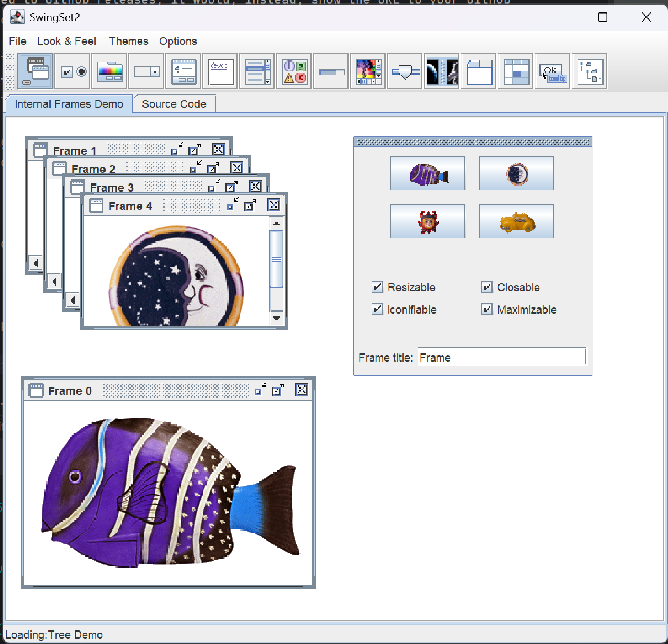Image resolution: width=668 pixels, height=644 pixels.
Task: Disable the Maximizable checkbox
Action: tap(487, 309)
